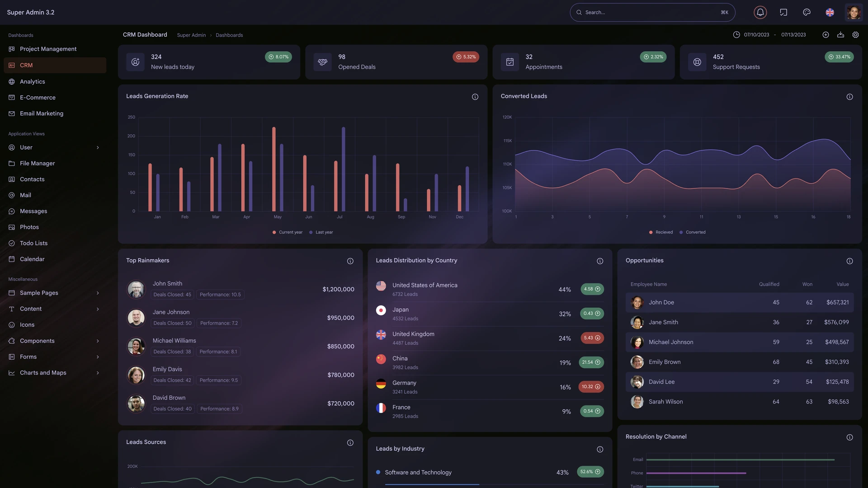Open Email Marketing dashboard

(x=55, y=113)
